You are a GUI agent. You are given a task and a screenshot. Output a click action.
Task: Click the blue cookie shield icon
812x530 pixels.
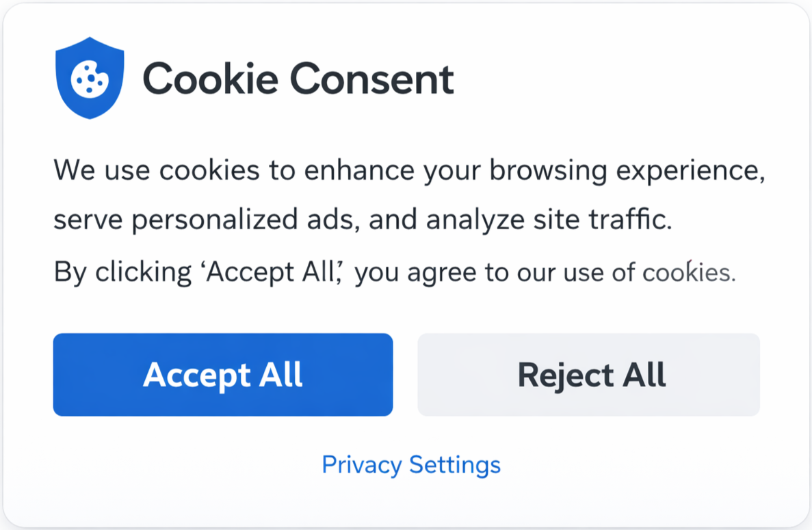(x=89, y=79)
